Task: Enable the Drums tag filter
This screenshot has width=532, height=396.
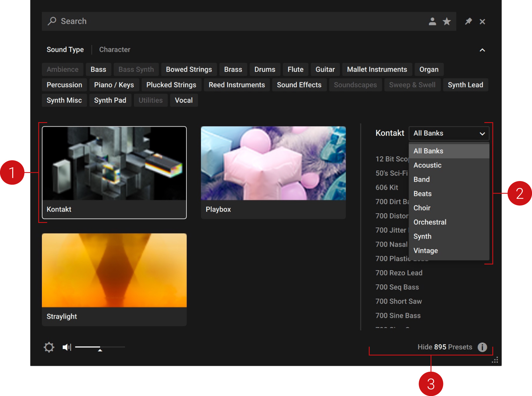Action: click(264, 69)
